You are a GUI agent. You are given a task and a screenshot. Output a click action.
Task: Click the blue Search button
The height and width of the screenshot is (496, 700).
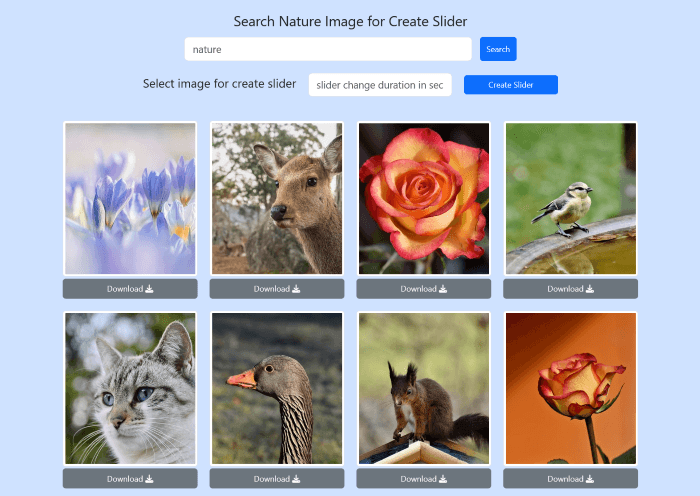498,49
